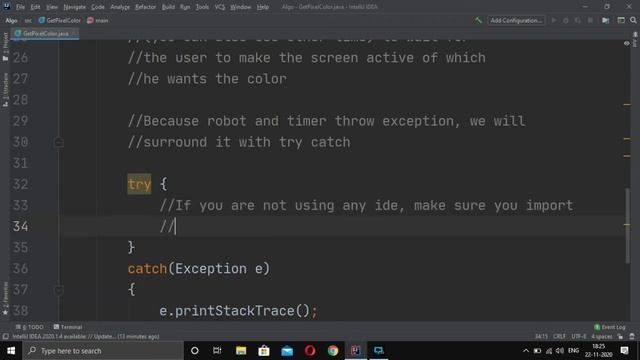Viewport: 640px width, 360px height.
Task: Open File Explorer from the taskbar
Action: tap(241, 351)
